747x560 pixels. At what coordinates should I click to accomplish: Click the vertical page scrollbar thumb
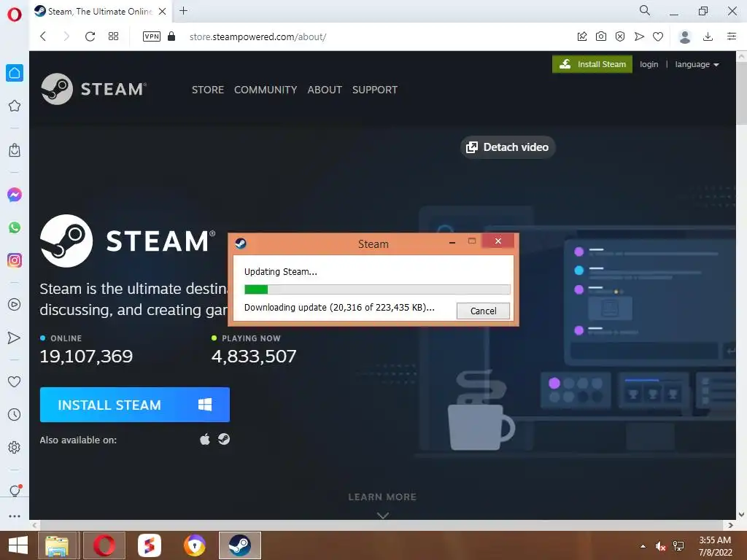coord(741,93)
